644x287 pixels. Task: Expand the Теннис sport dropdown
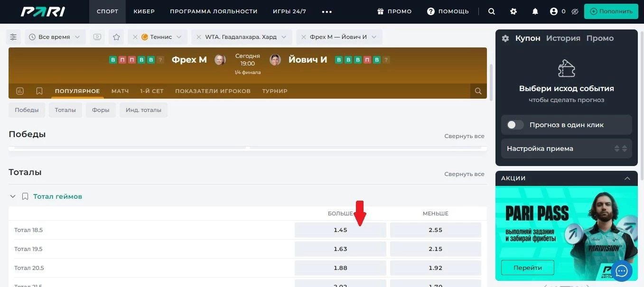click(x=179, y=37)
